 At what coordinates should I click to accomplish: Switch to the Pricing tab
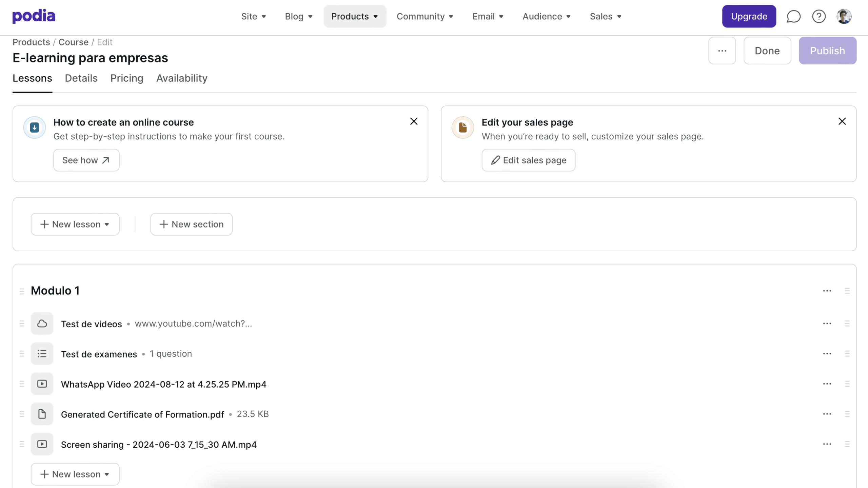tap(127, 78)
